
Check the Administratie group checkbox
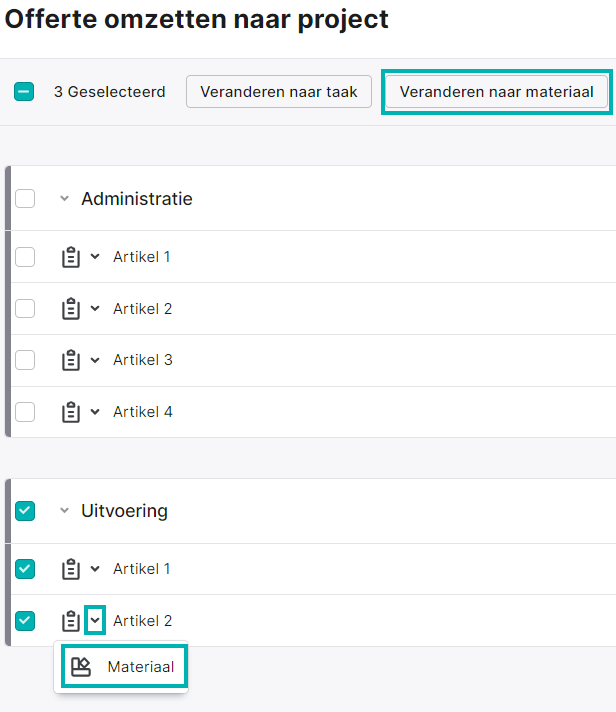25,198
